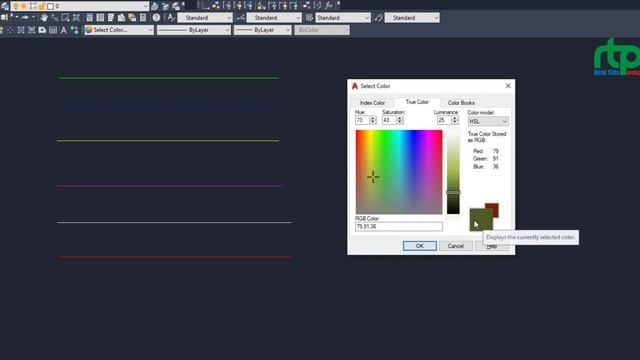
Task: Click the Multileader Style icon
Action: click(379, 18)
